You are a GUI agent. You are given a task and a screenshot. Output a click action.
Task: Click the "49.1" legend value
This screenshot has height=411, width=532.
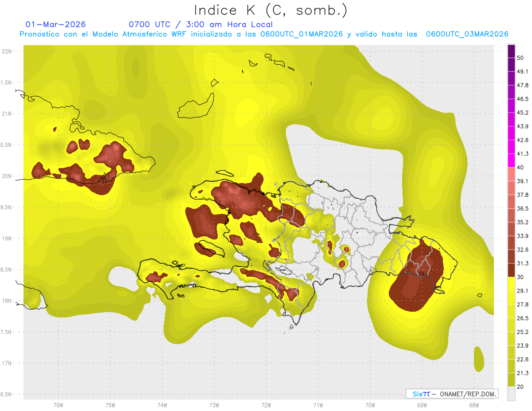tap(523, 71)
